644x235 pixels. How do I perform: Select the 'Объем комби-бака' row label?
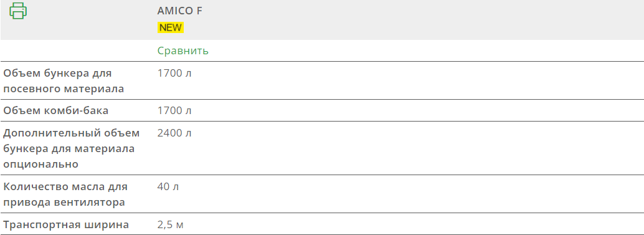coord(56,111)
